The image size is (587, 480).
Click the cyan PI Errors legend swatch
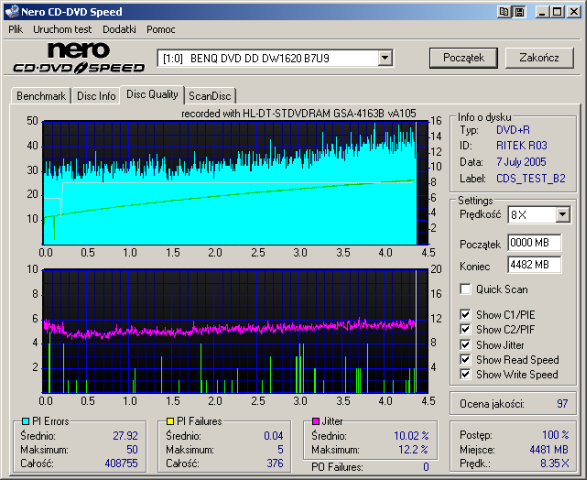pos(25,421)
